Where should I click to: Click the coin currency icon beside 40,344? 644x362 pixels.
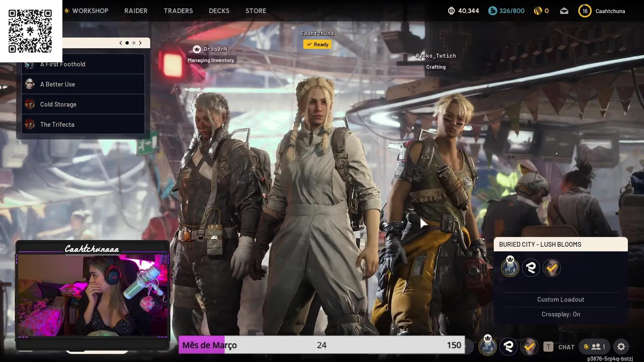451,11
